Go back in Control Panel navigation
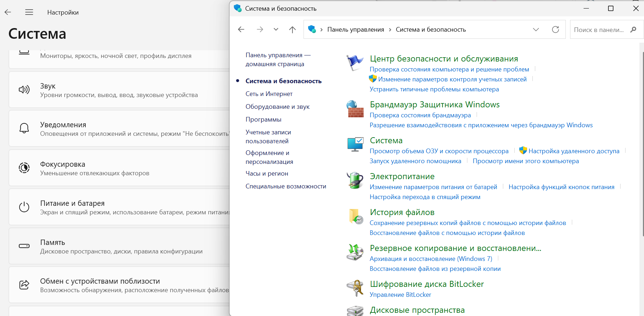The height and width of the screenshot is (316, 644). 241,30
